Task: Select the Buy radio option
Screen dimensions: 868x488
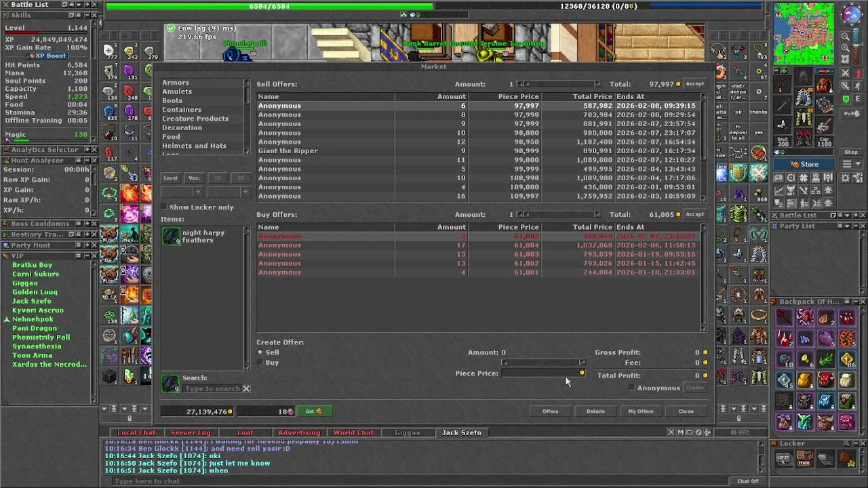Action: click(260, 363)
